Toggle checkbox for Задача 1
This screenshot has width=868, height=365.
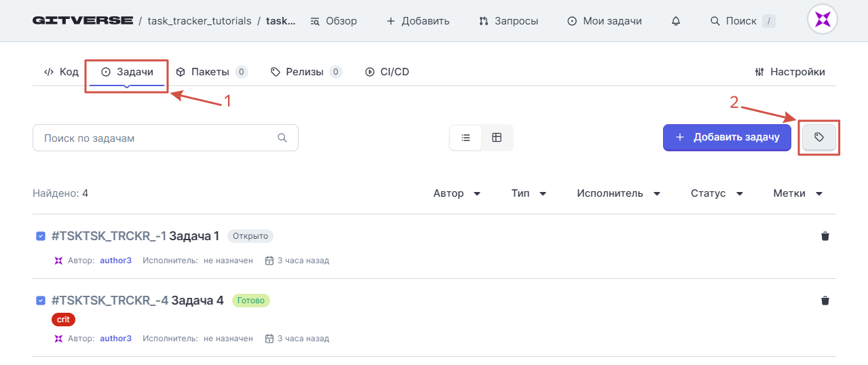41,236
